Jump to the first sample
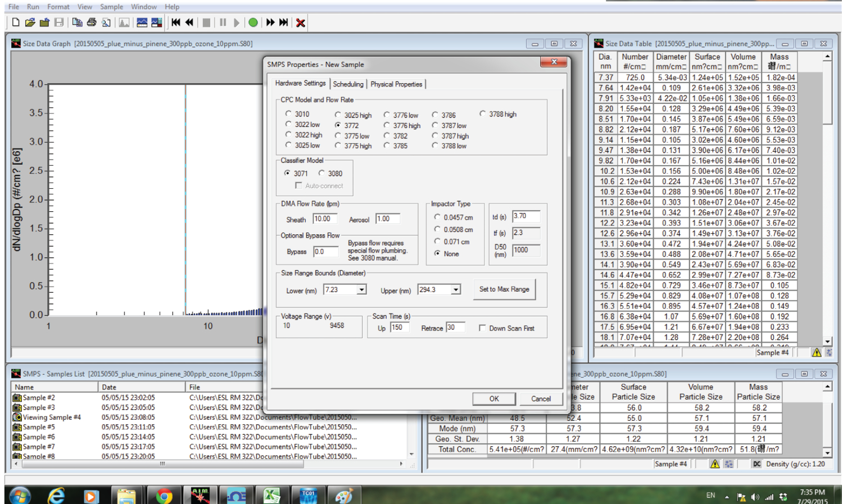Image resolution: width=843 pixels, height=504 pixels. pyautogui.click(x=176, y=22)
